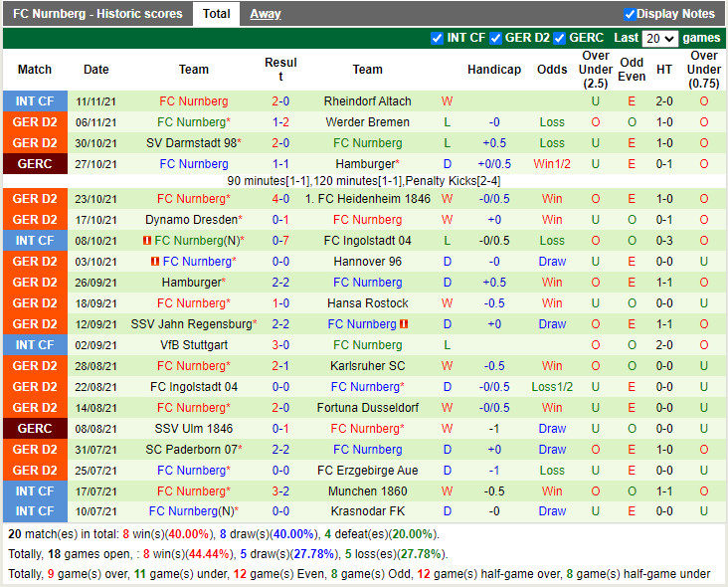
Task: Disable the GERC competition filter
Action: point(560,38)
